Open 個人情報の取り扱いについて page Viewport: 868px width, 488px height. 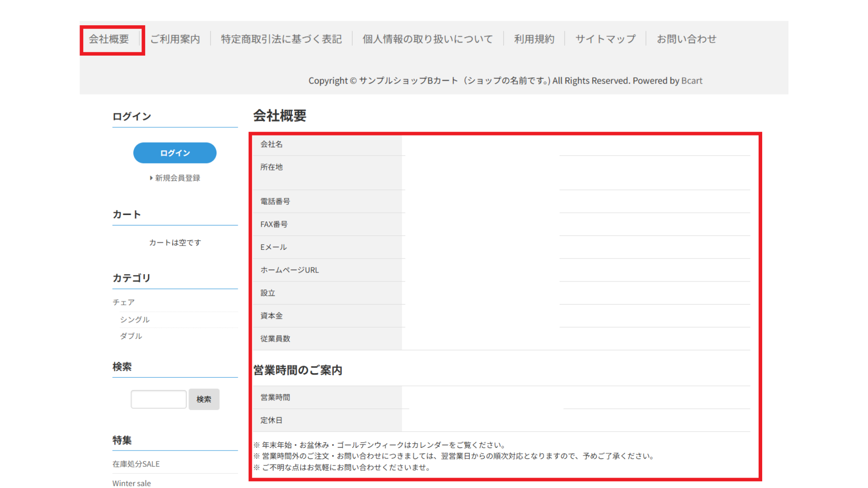click(x=427, y=39)
